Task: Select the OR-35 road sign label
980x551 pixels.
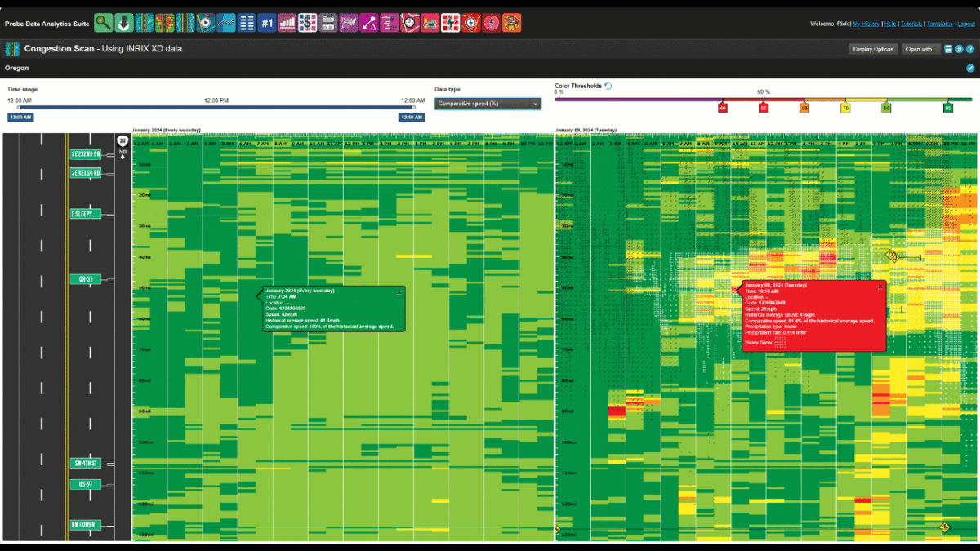Action: pos(85,280)
